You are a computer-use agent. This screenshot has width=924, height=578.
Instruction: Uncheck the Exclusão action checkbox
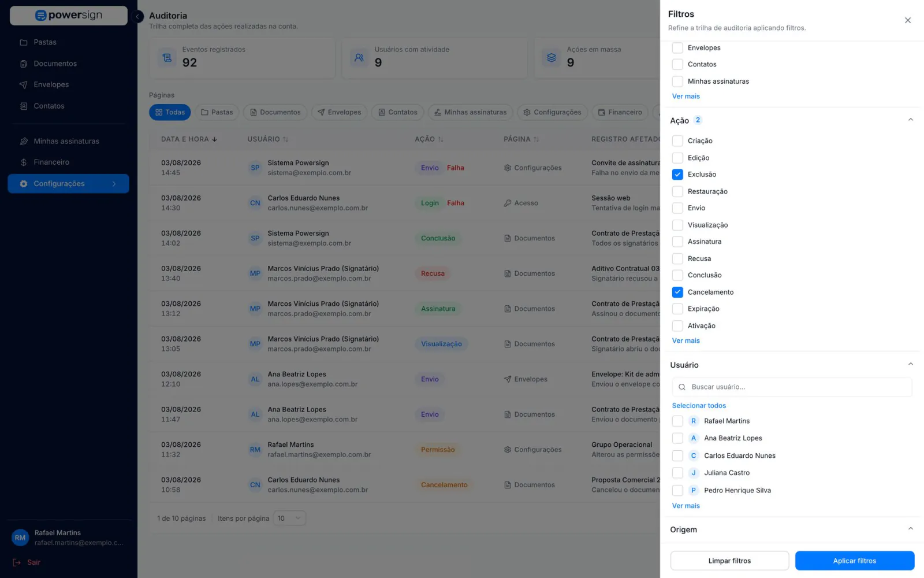tap(677, 175)
